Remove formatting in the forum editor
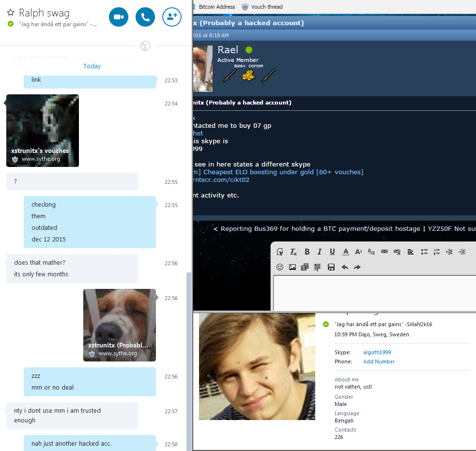 pyautogui.click(x=293, y=252)
